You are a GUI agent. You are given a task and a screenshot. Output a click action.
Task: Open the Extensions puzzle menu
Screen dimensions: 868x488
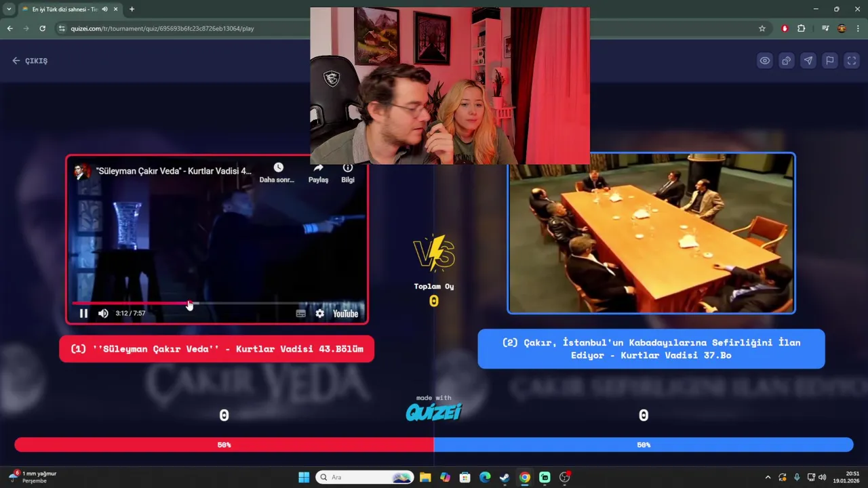(x=801, y=28)
